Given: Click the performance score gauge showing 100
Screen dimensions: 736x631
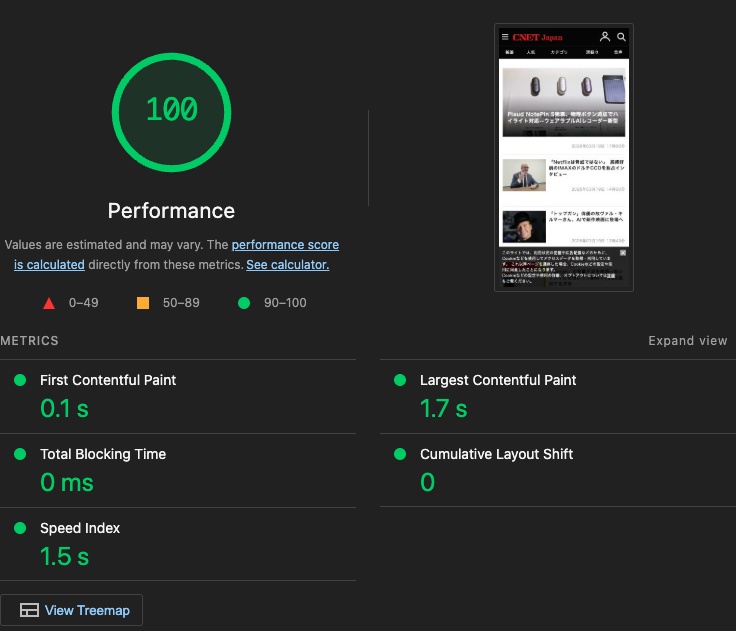Looking at the screenshot, I should (172, 109).
